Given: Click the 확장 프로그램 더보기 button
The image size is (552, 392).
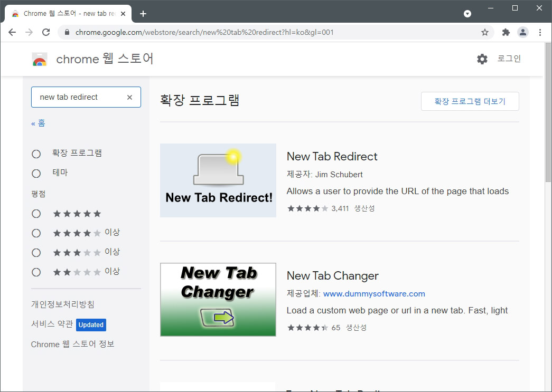Looking at the screenshot, I should 470,101.
